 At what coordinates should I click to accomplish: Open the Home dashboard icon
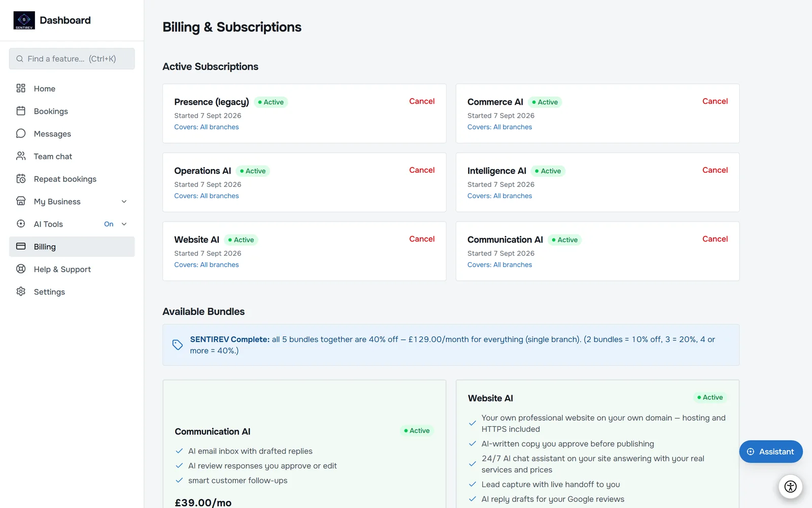21,88
